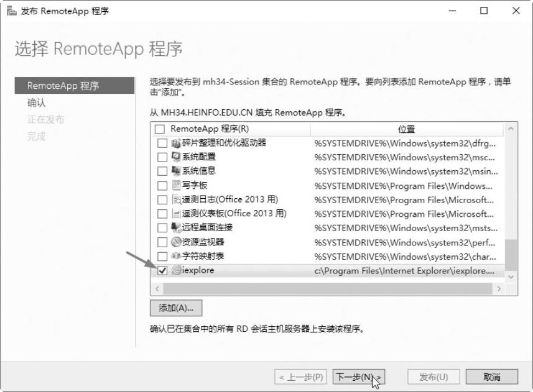Check the 远程桌面连接 checkbox
Image resolution: width=533 pixels, height=392 pixels.
(162, 228)
